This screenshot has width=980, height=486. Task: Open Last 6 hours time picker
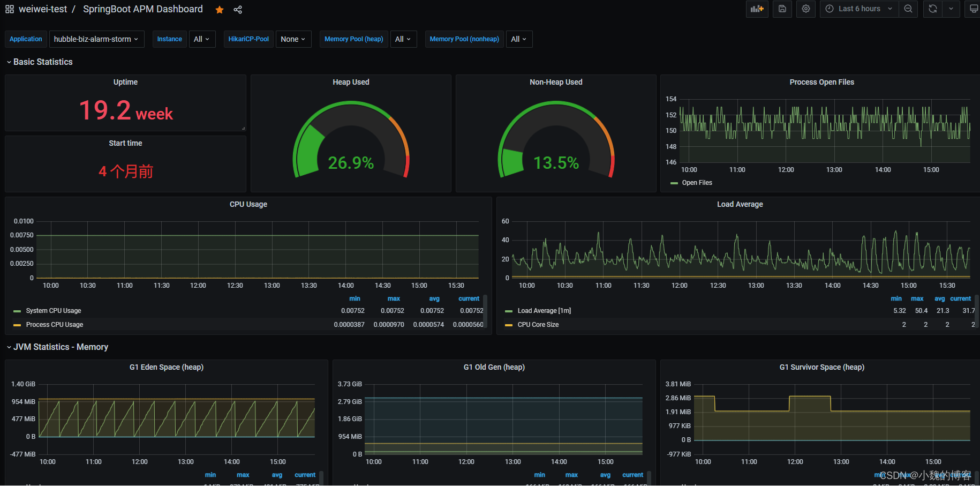click(859, 9)
